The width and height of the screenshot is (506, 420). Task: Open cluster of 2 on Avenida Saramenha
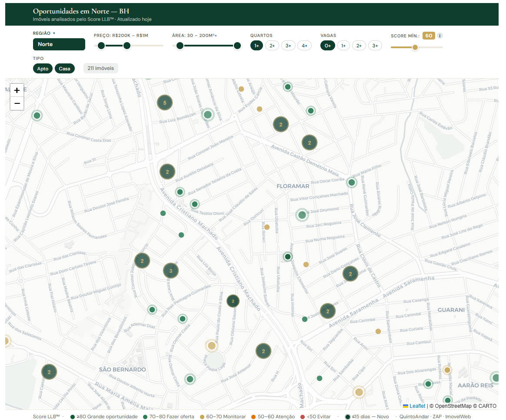327,311
